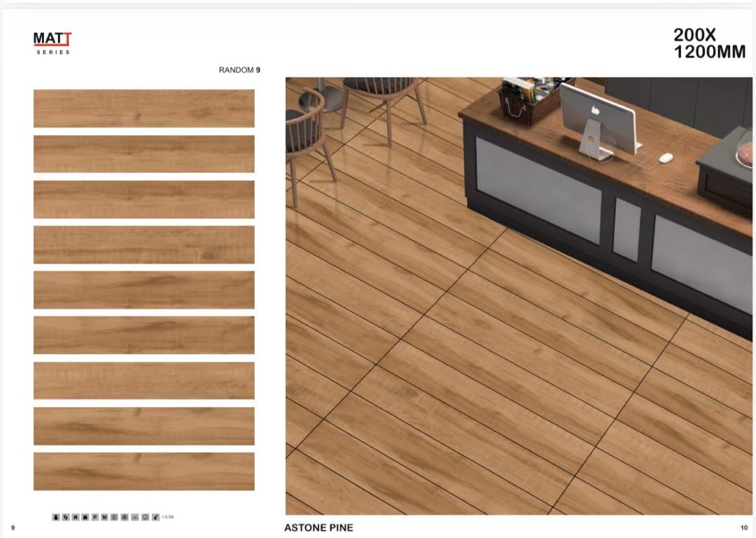The image size is (756, 538).
Task: Click the letter P feature icon
Action: 95,517
